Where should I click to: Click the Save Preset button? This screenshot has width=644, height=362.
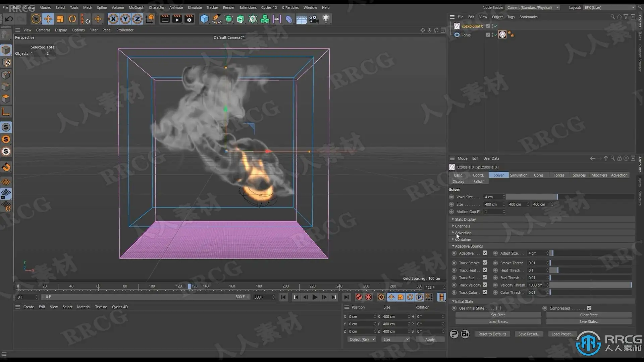529,334
